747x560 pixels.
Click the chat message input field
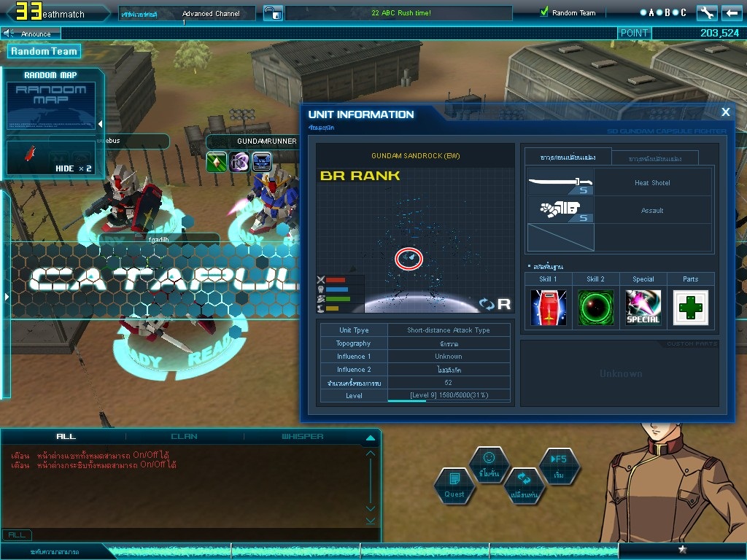[206, 534]
